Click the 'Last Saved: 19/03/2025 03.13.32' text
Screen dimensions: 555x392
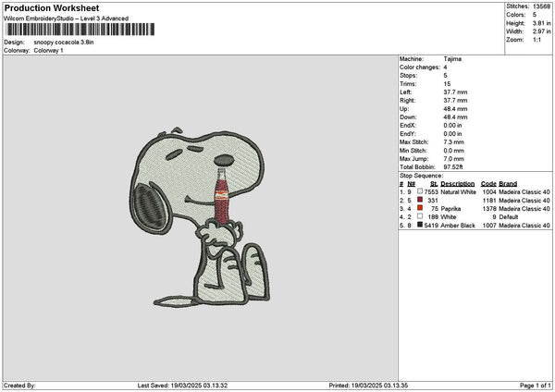click(x=182, y=386)
